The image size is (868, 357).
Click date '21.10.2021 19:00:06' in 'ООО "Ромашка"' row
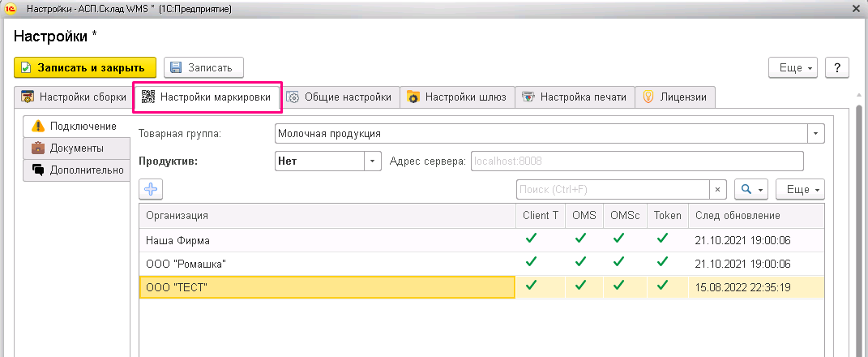tap(743, 264)
